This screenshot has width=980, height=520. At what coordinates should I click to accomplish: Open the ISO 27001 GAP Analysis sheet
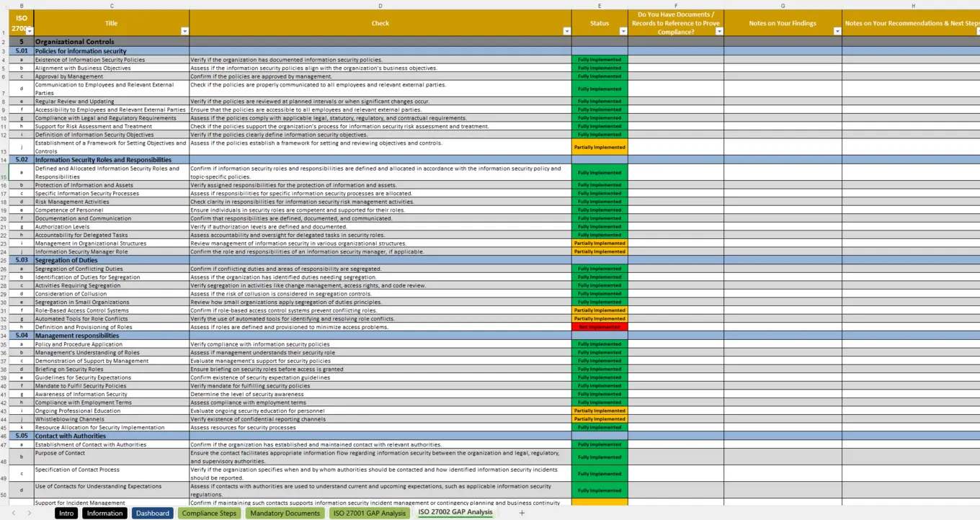tap(369, 513)
